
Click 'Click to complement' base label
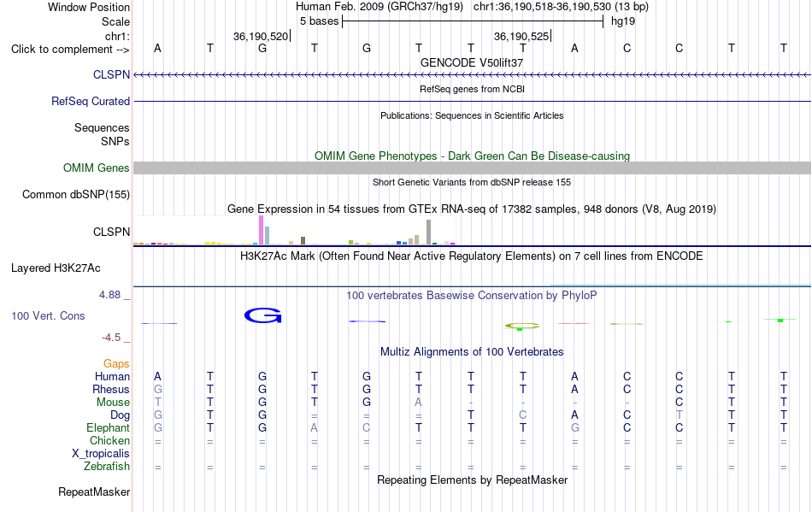pos(70,50)
